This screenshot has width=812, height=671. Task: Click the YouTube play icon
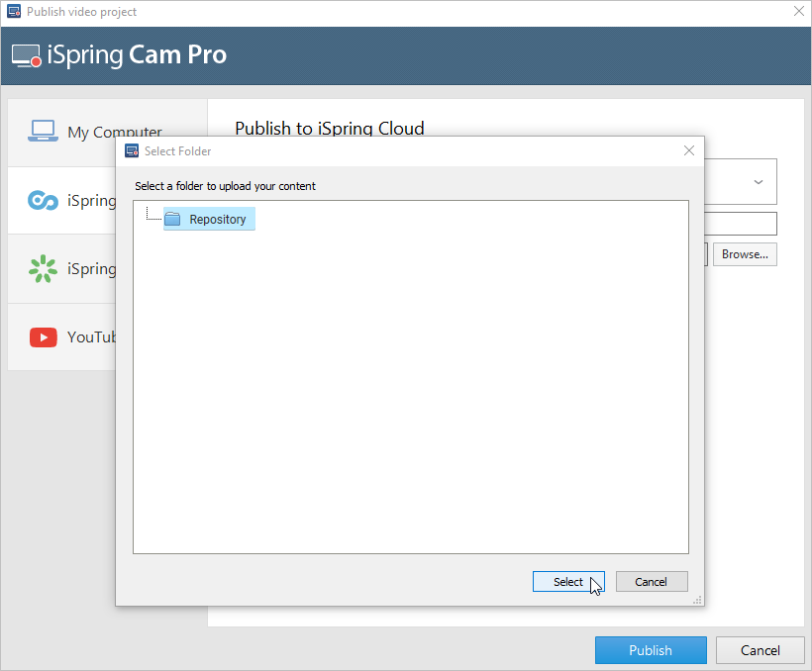[43, 337]
